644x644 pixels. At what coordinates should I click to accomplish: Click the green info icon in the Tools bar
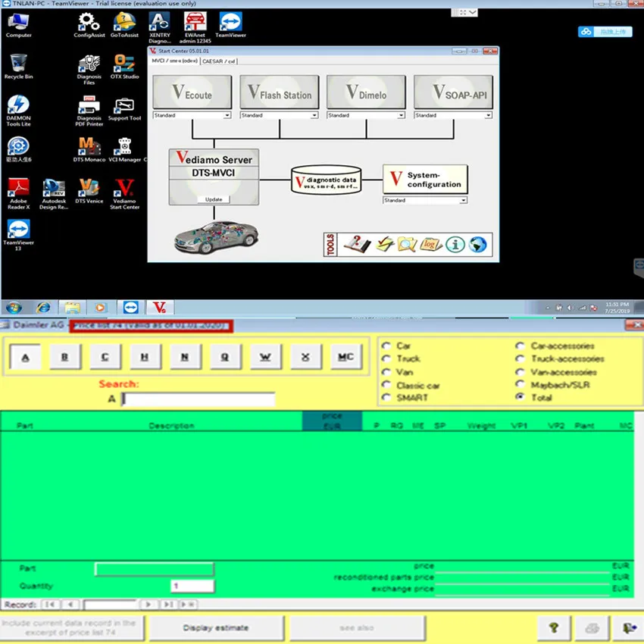[x=455, y=245]
